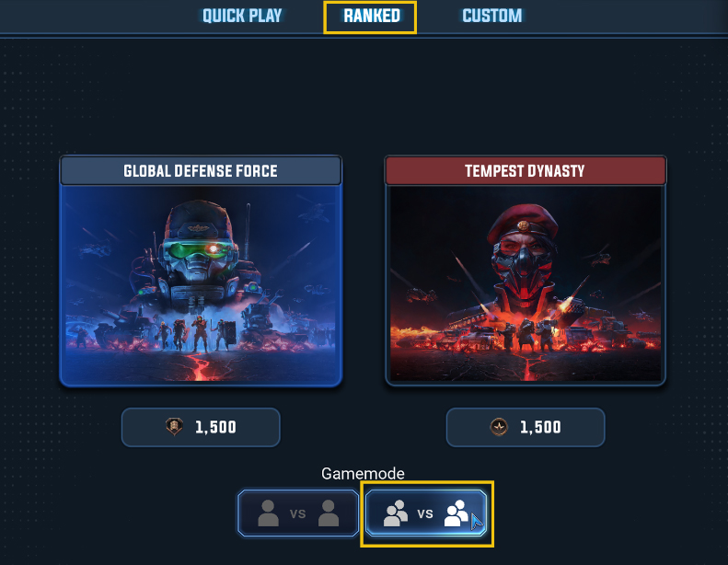728x565 pixels.
Task: Select the Ranked tab
Action: 372,16
